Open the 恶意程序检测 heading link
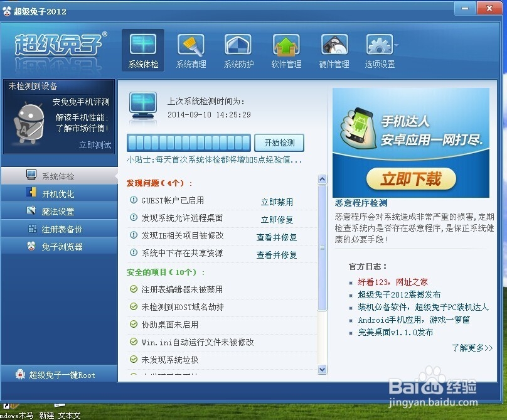The height and width of the screenshot is (420, 507). (361, 203)
